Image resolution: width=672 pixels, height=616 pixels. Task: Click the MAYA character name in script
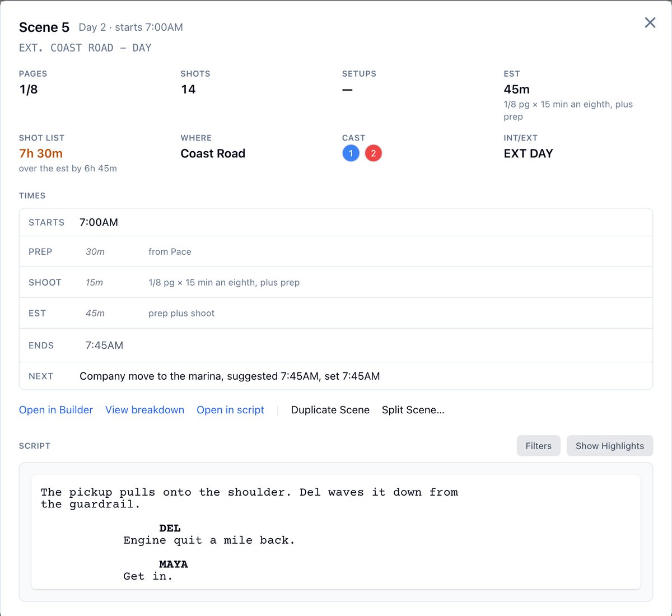174,564
